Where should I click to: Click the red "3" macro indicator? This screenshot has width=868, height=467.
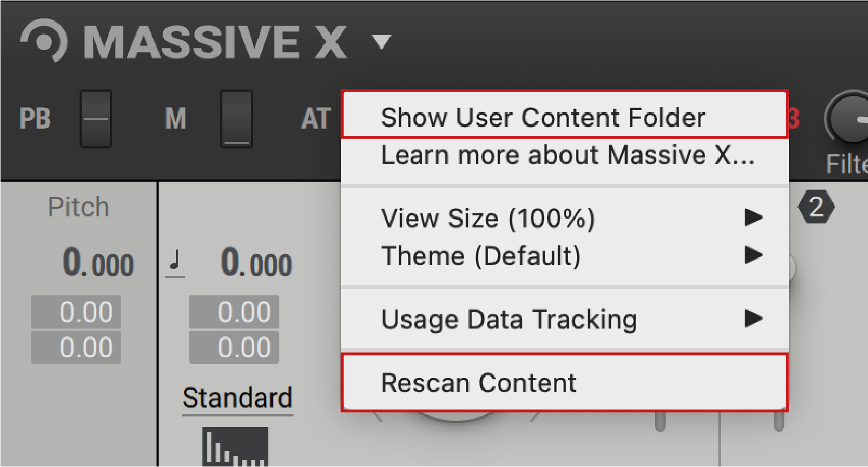click(x=794, y=119)
